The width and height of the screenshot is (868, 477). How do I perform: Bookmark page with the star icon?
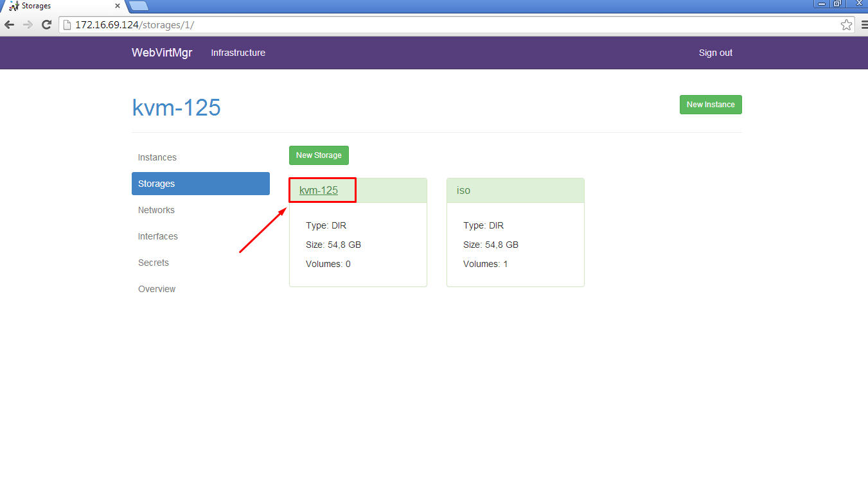pos(847,25)
